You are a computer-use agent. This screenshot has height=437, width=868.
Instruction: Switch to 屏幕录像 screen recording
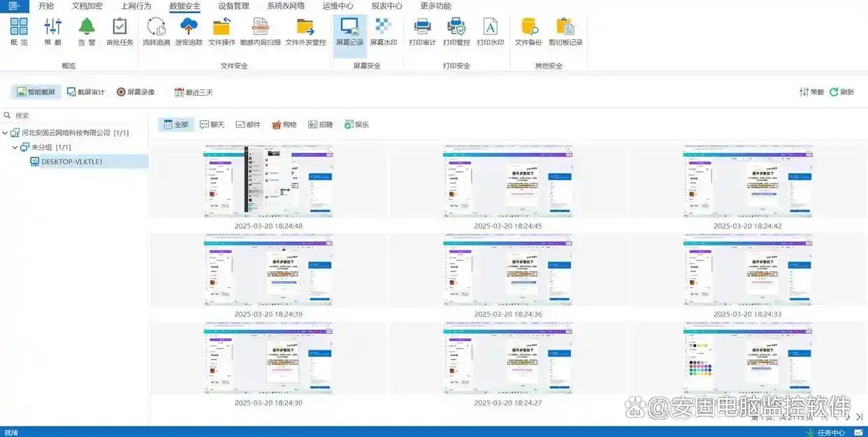pyautogui.click(x=136, y=92)
